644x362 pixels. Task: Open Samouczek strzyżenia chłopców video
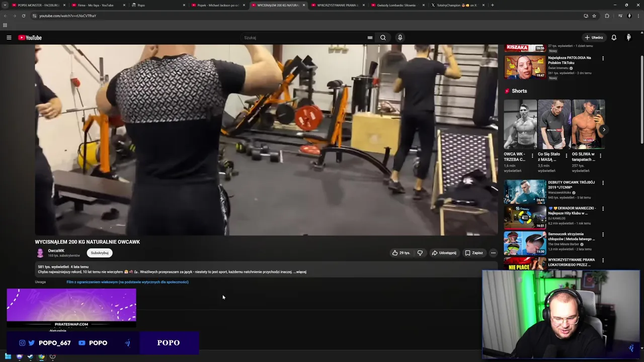525,243
